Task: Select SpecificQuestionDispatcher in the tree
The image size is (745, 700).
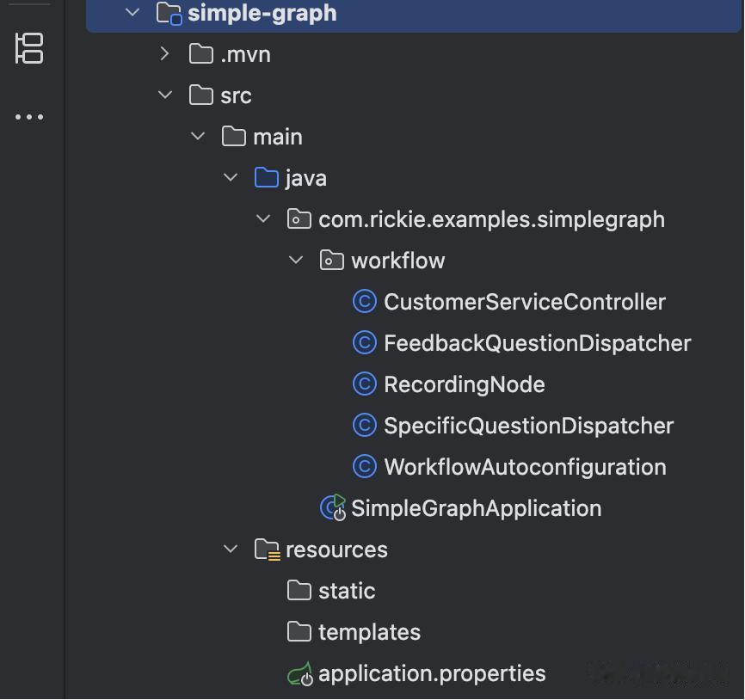Action: coord(528,426)
